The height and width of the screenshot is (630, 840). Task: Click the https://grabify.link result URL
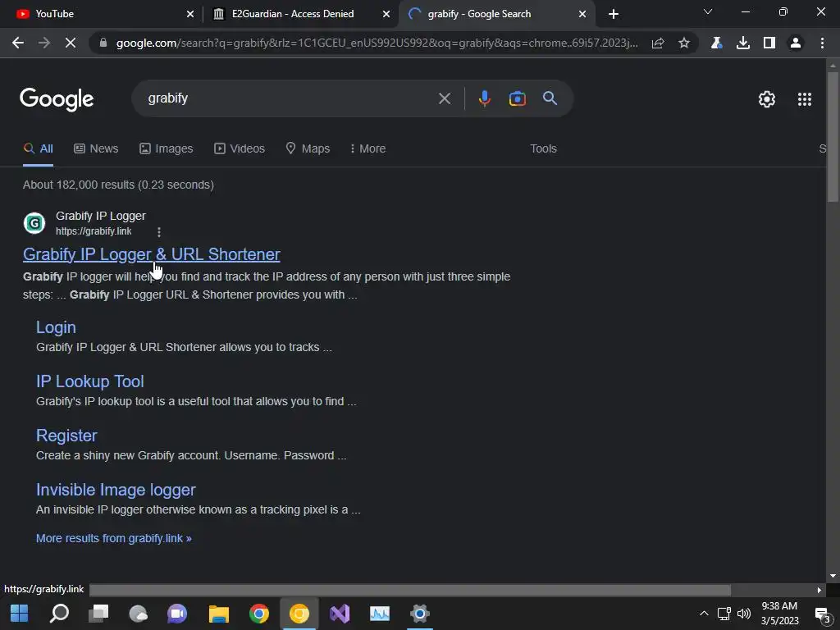[x=94, y=231]
